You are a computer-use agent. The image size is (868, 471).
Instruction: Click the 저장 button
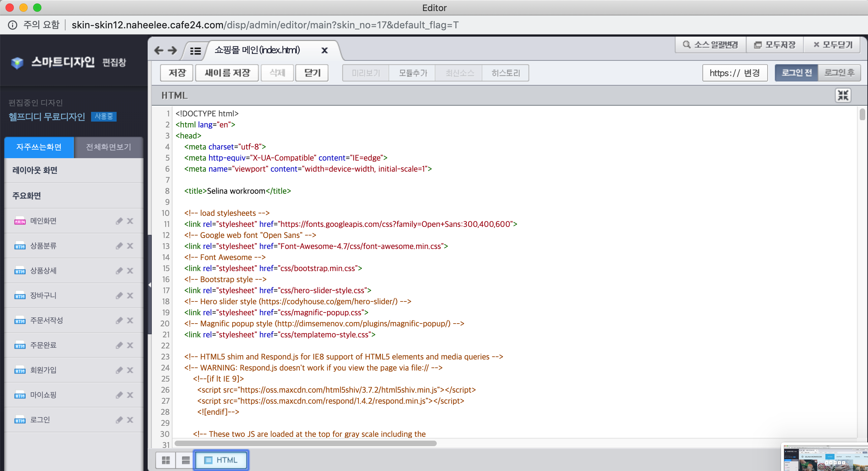point(177,73)
